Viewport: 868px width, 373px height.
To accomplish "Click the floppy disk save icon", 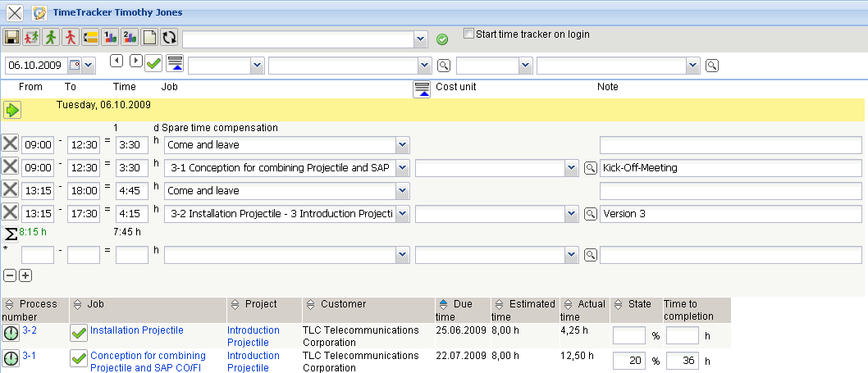I will tap(11, 38).
